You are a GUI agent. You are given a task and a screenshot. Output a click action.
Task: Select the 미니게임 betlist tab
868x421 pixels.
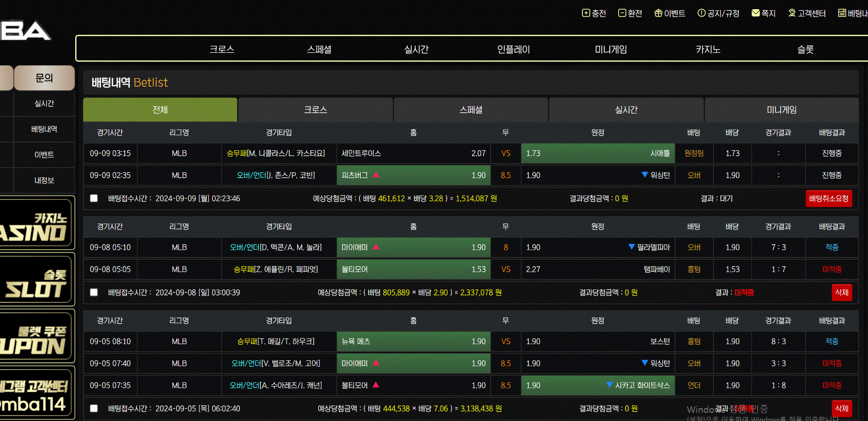click(x=782, y=109)
